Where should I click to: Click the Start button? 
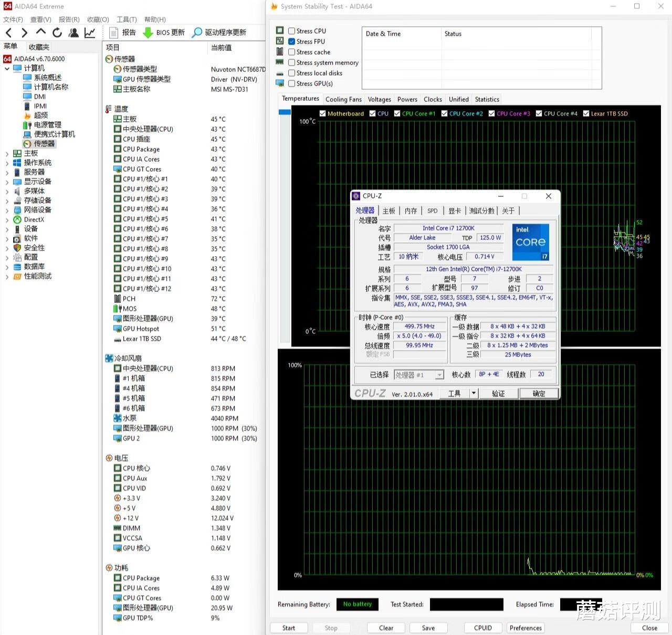289,628
